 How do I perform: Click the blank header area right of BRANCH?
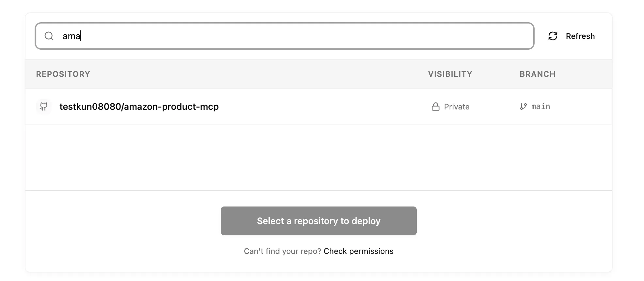[x=585, y=74]
